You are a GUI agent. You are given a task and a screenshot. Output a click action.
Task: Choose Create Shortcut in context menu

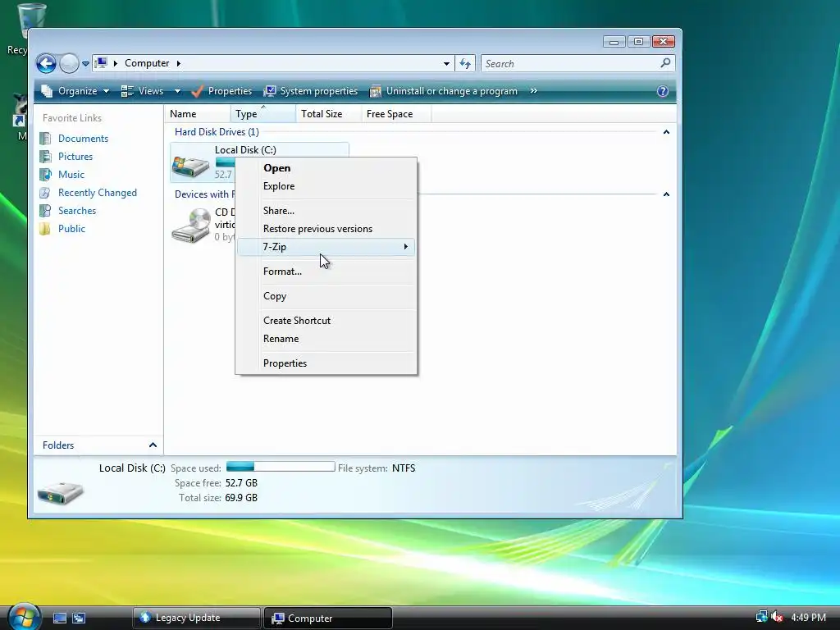326,321
